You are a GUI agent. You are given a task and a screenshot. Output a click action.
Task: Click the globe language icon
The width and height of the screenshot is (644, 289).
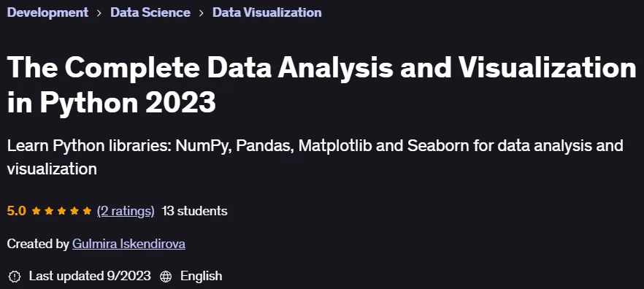tap(166, 277)
